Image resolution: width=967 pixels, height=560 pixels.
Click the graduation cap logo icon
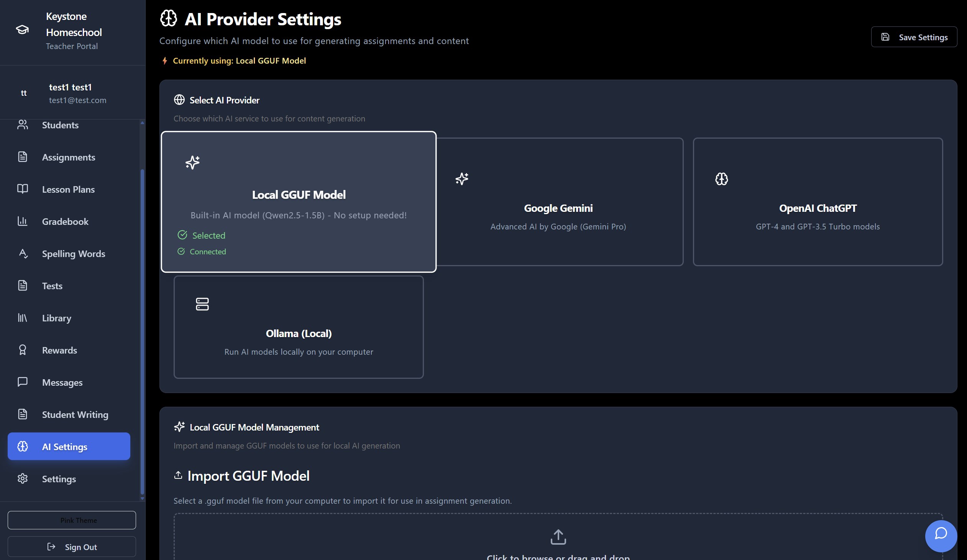[x=22, y=30]
